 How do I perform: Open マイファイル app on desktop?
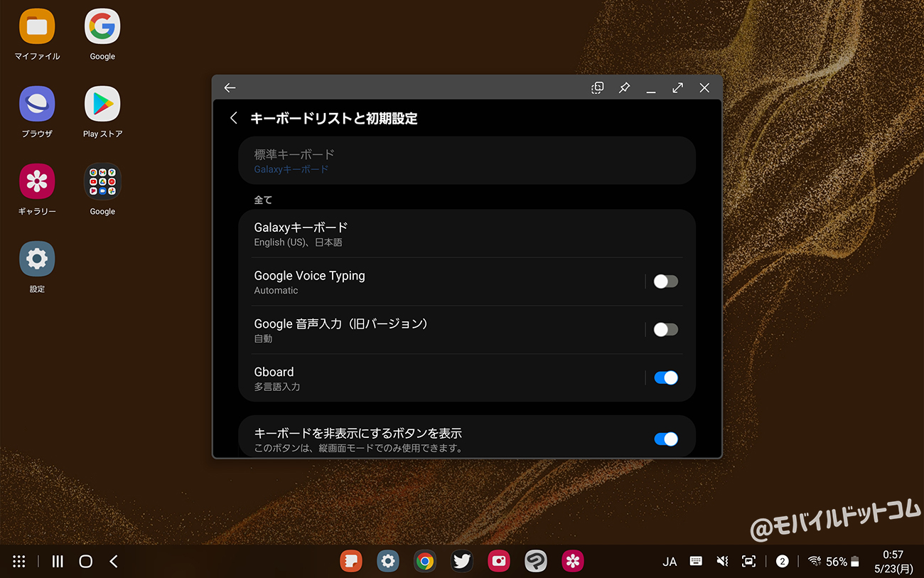(37, 27)
